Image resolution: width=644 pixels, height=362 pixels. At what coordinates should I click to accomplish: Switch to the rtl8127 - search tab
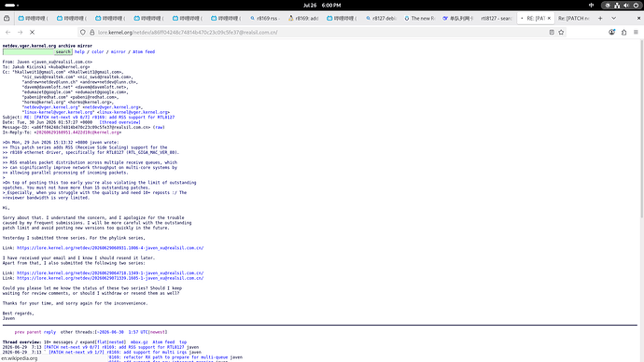pos(497,18)
